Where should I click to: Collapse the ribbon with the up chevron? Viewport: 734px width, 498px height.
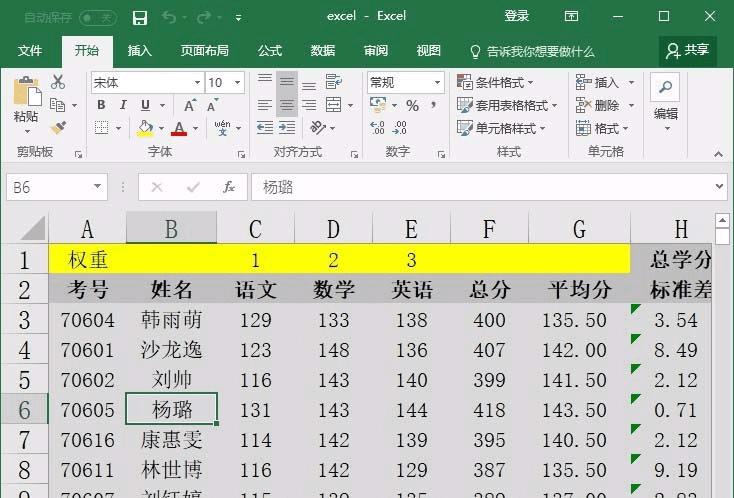point(718,154)
